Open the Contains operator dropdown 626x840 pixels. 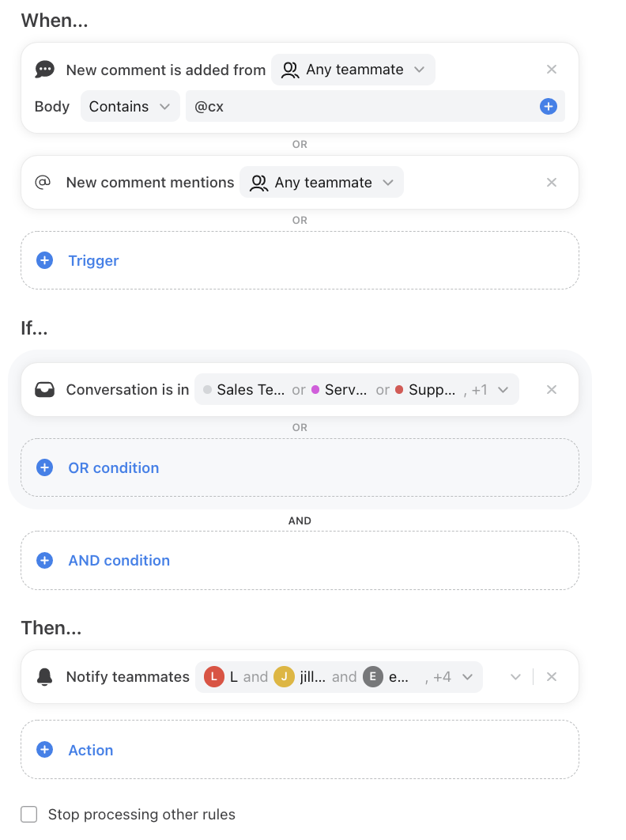click(130, 107)
